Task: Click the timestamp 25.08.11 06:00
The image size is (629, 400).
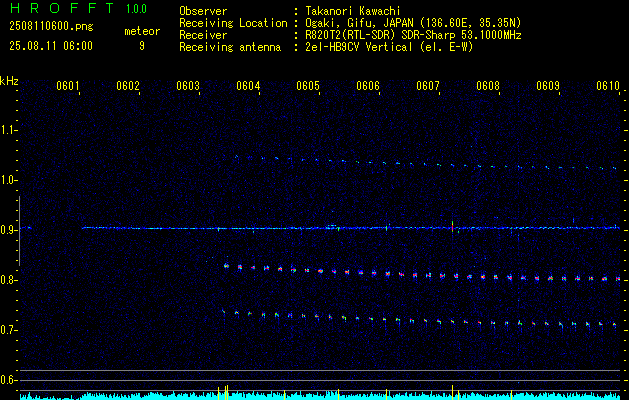Action: [x=51, y=46]
